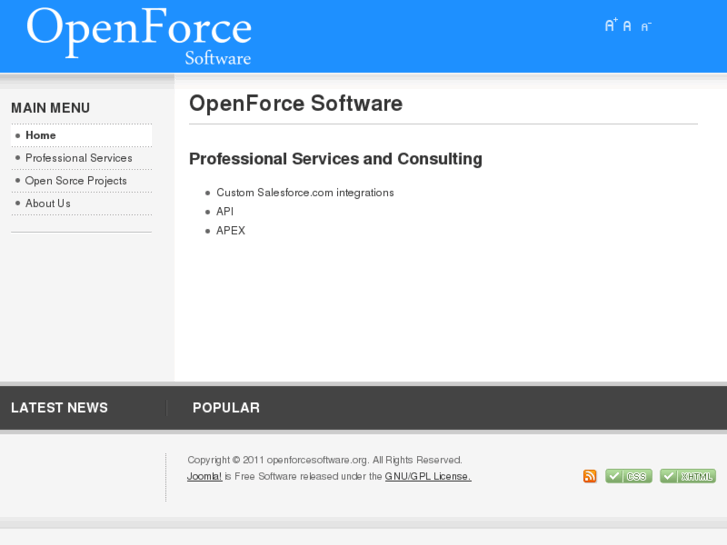Click the API bullet item
Image resolution: width=727 pixels, height=545 pixels.
pyautogui.click(x=225, y=212)
